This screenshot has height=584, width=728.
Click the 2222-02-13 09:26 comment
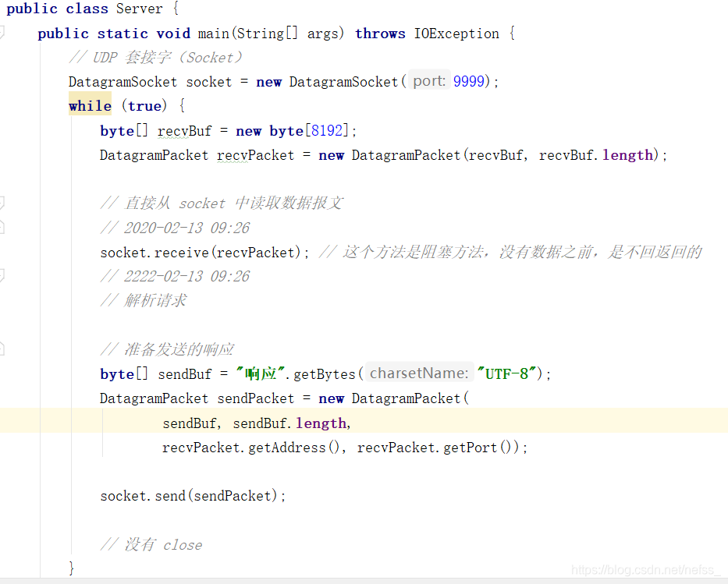click(x=175, y=276)
